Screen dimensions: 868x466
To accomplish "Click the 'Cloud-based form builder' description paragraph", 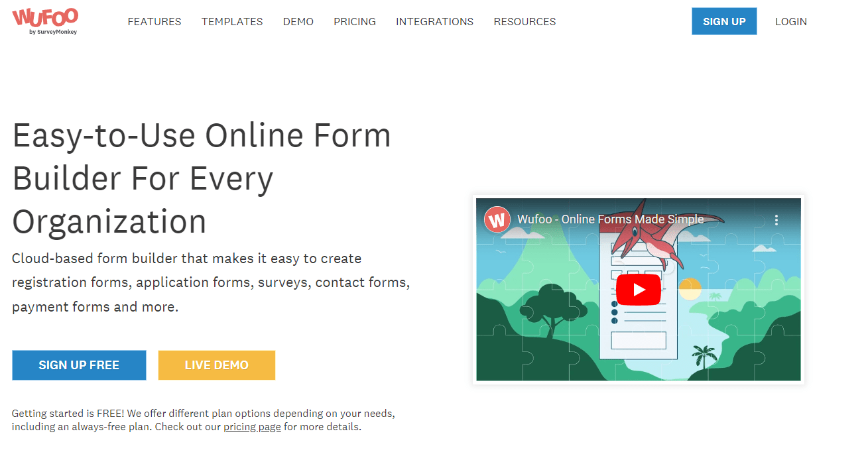I will coord(211,282).
